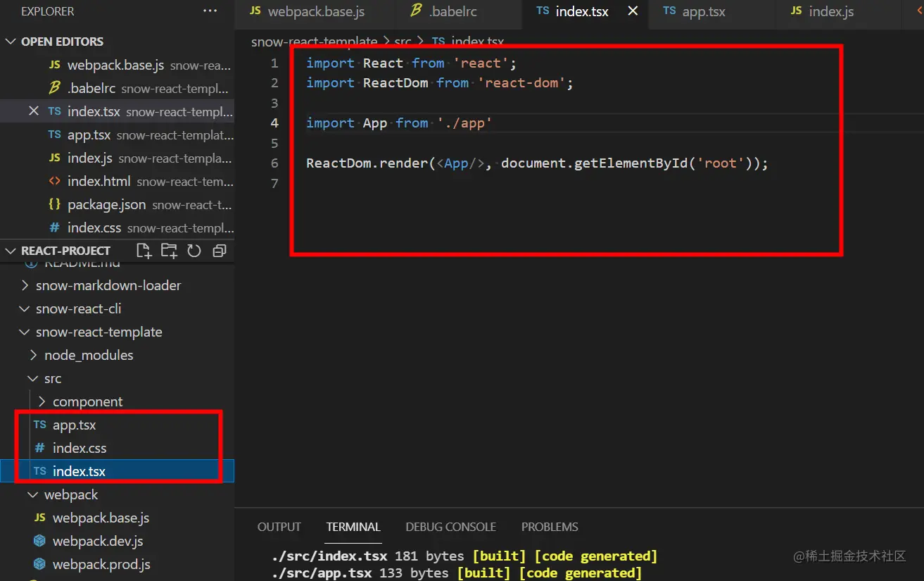This screenshot has height=581, width=924.
Task: Open the DEBUG CONSOLE panel tab
Action: click(450, 527)
